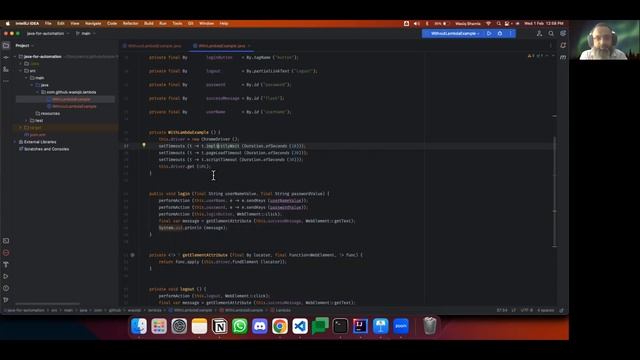The width and height of the screenshot is (640, 360).
Task: Click the gutter marker beside getElementAttribute method
Action: 132,255
